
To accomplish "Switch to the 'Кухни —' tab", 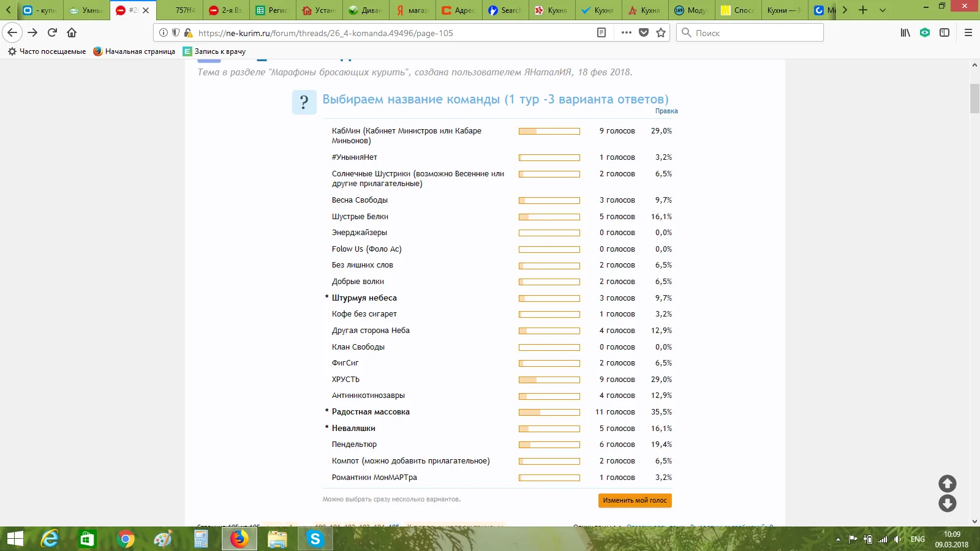I will point(785,10).
